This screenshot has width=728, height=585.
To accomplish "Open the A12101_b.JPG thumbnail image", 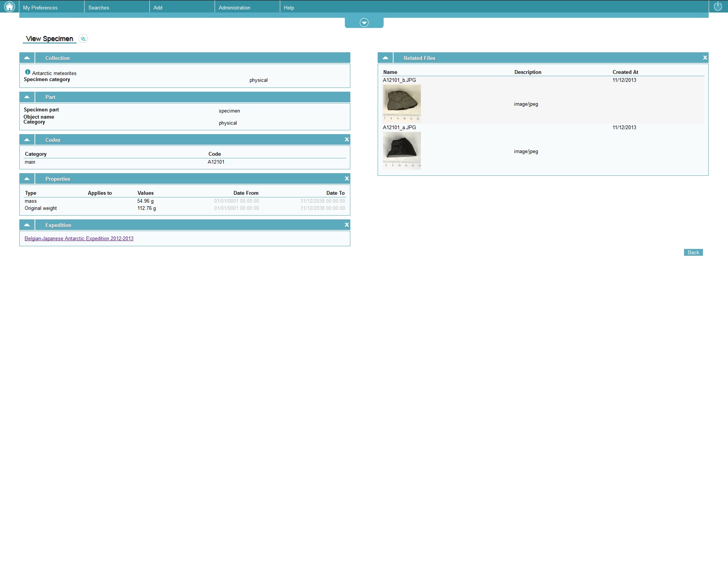I will (402, 103).
